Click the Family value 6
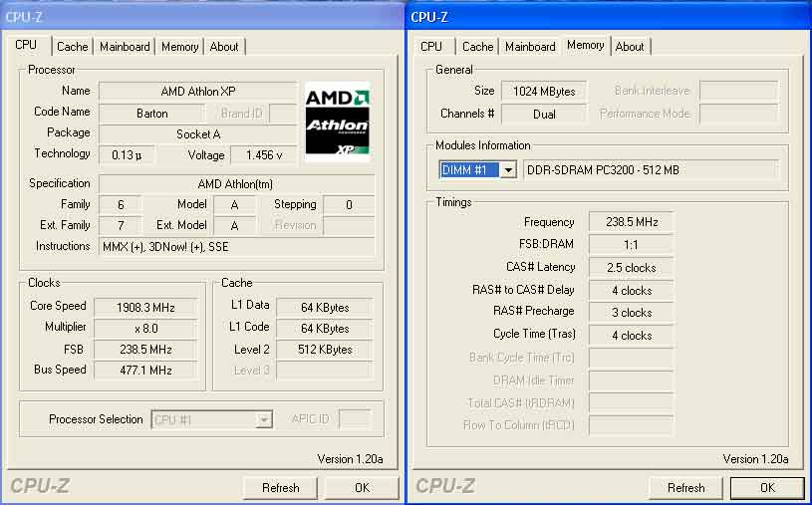Image resolution: width=812 pixels, height=505 pixels. pos(121,205)
